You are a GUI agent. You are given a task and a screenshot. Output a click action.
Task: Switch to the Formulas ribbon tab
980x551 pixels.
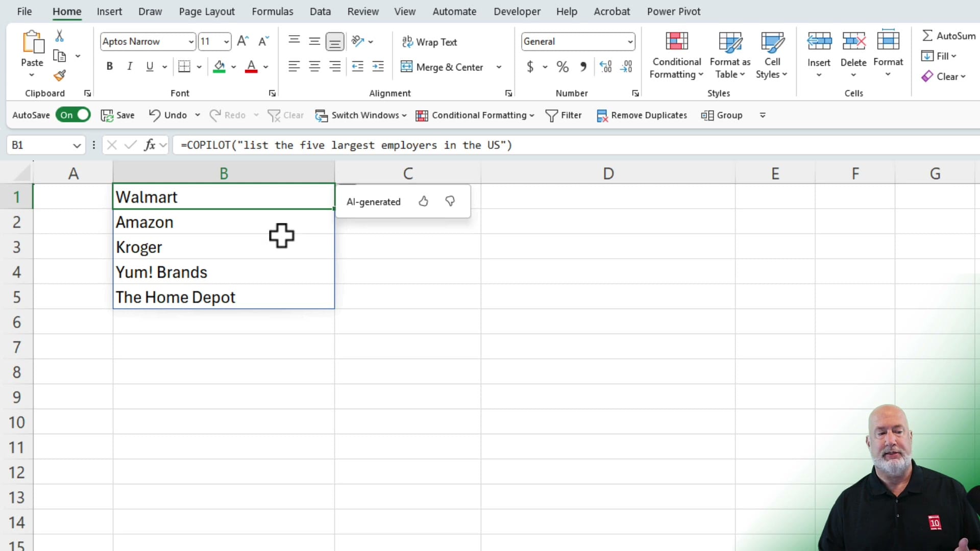[x=273, y=11]
